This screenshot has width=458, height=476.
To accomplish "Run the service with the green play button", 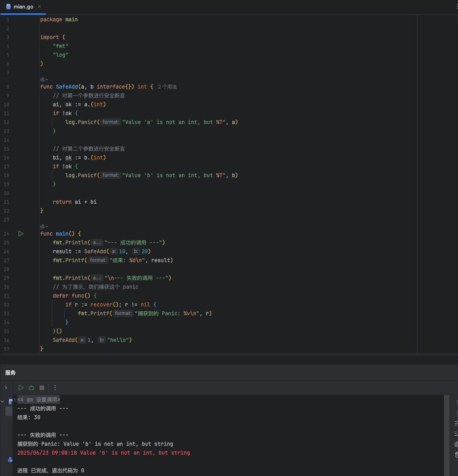I will click(21, 388).
